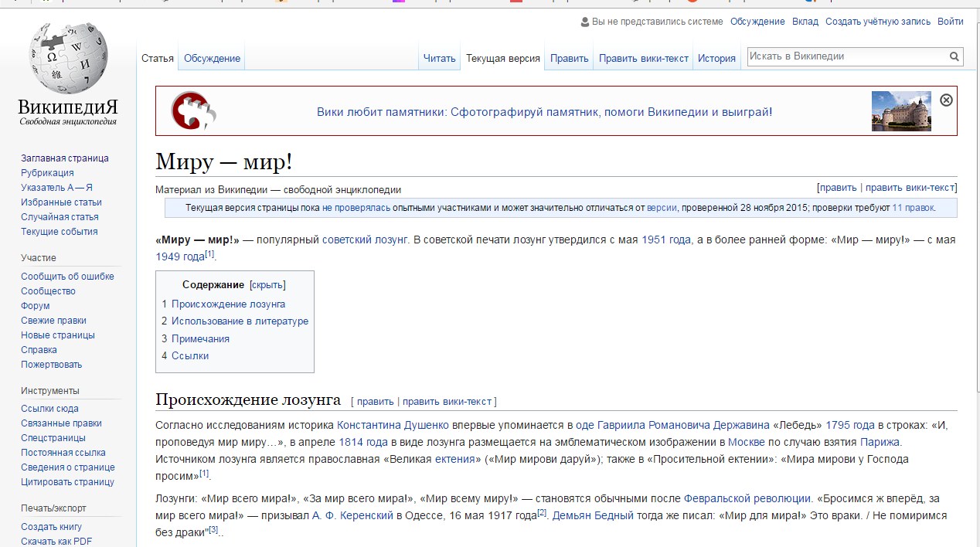Click 'Создать учётную запись'

pyautogui.click(x=878, y=22)
